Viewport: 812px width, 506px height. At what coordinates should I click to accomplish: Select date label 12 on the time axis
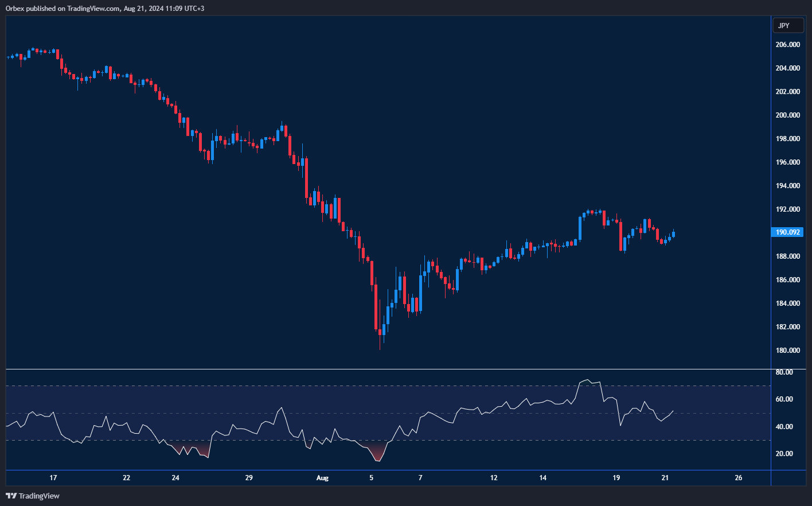(494, 478)
